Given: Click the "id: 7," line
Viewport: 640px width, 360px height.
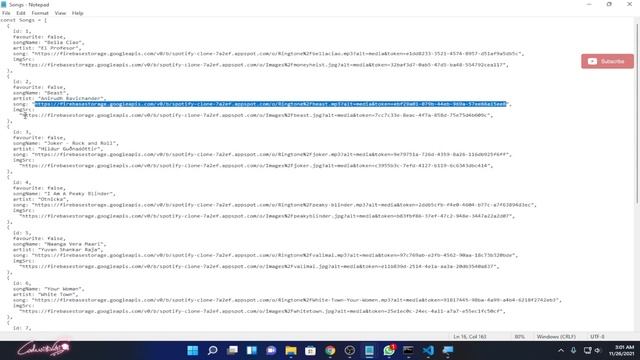Looking at the screenshot, I should [22, 328].
